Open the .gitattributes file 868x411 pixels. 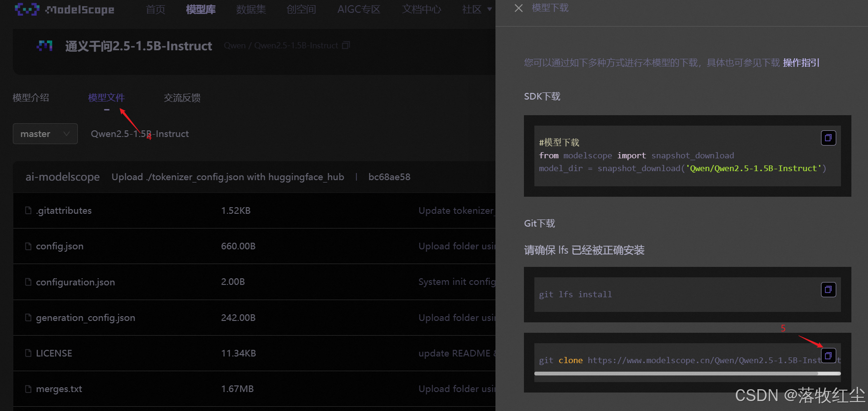[64, 210]
